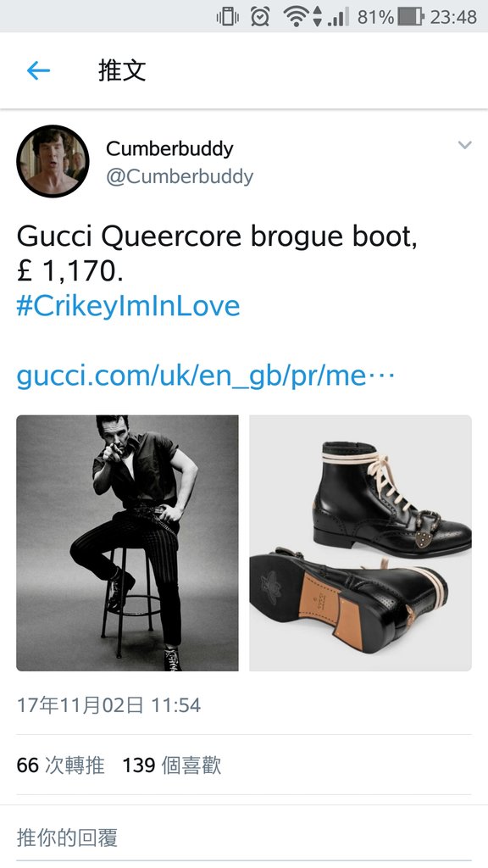This screenshot has height=868, width=488.
Task: Tap the blue back arrow
Action: click(38, 70)
